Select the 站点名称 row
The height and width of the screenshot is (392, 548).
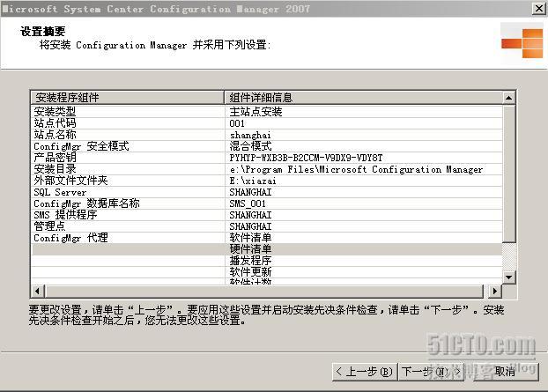267,135
